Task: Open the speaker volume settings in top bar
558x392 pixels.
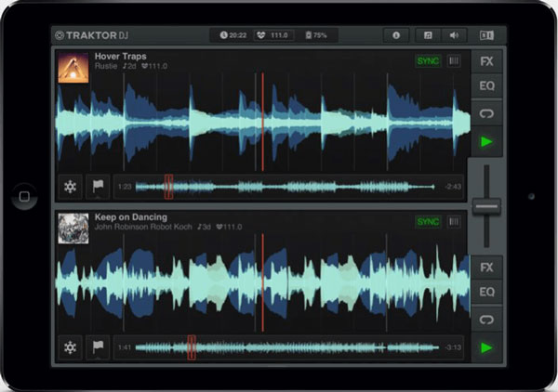Action: pos(454,35)
